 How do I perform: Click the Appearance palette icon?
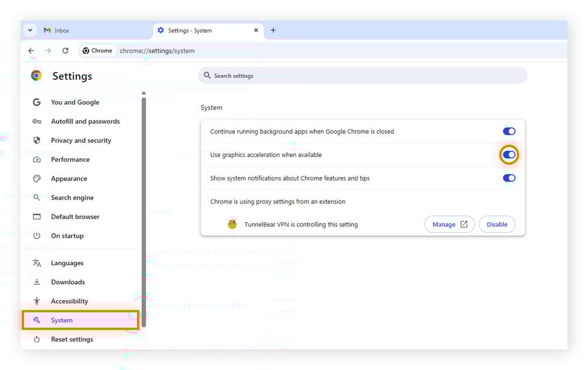37,179
